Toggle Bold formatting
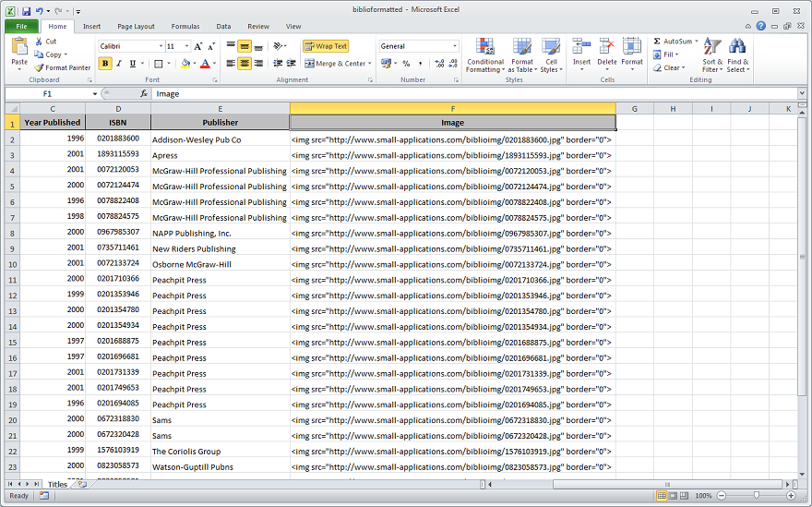 pos(105,64)
